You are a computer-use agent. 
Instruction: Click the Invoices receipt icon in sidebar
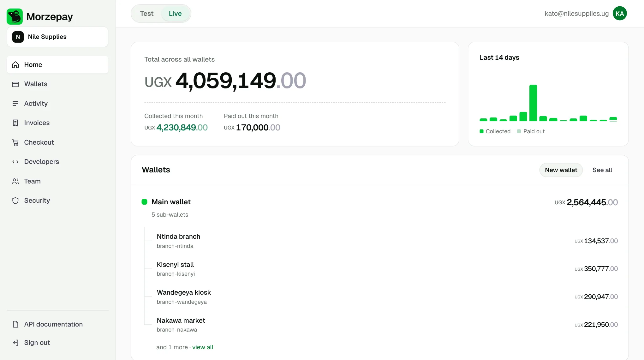(15, 123)
